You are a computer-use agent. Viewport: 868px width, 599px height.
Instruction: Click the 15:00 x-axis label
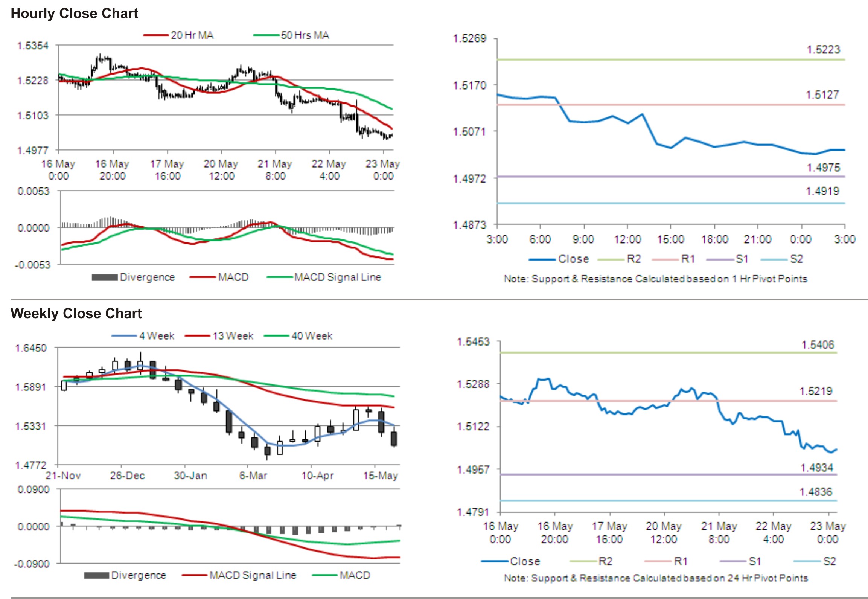point(670,239)
